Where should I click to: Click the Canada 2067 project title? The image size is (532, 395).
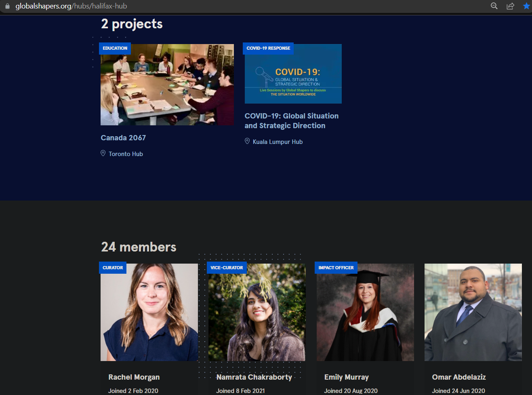click(123, 138)
